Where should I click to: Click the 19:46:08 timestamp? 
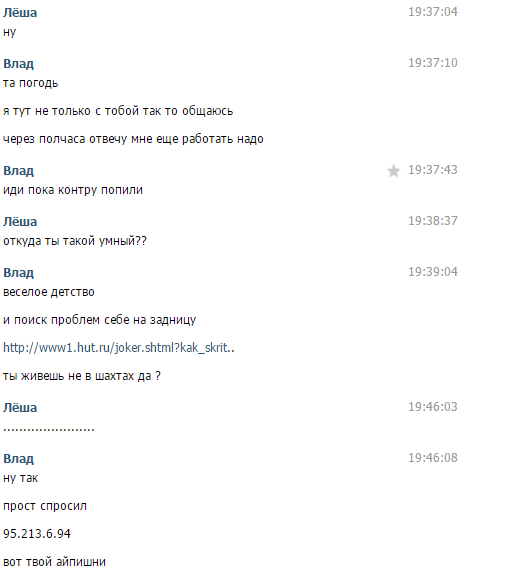433,458
